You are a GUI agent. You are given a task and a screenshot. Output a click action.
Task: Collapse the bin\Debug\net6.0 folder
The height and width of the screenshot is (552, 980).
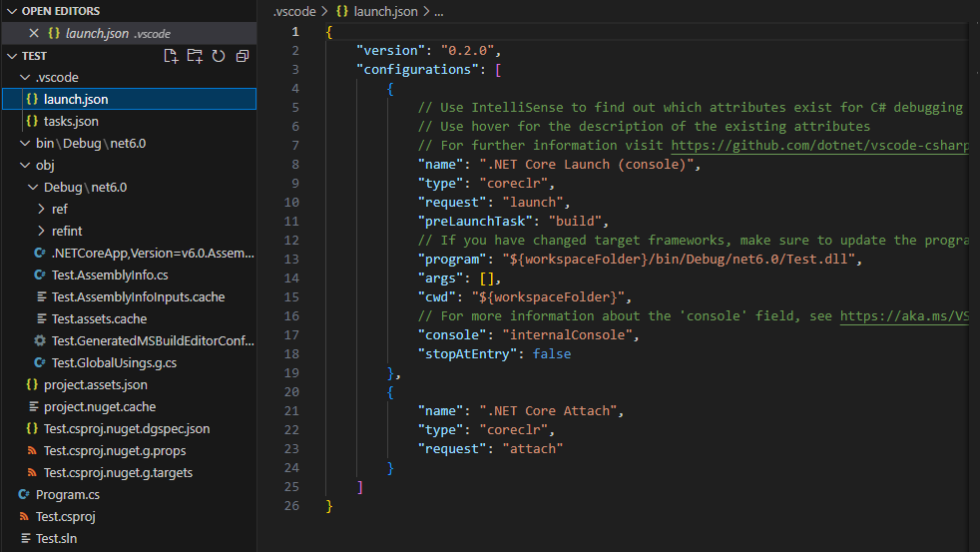point(25,143)
